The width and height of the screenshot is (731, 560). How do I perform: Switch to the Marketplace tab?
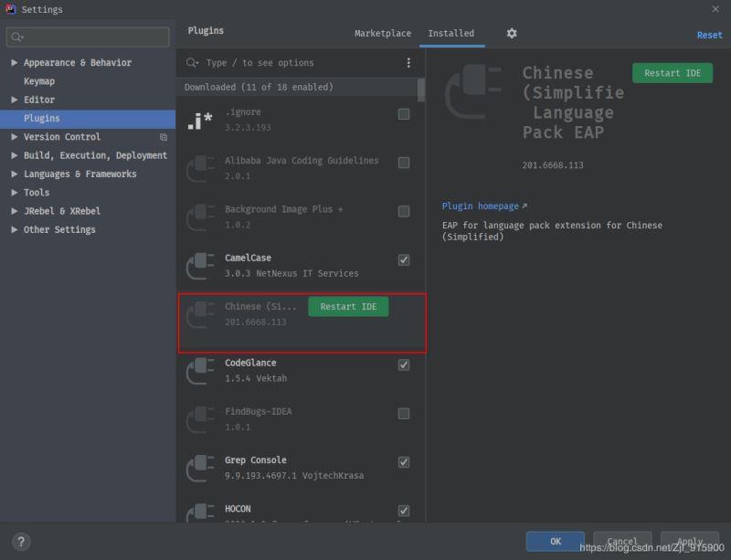[383, 34]
